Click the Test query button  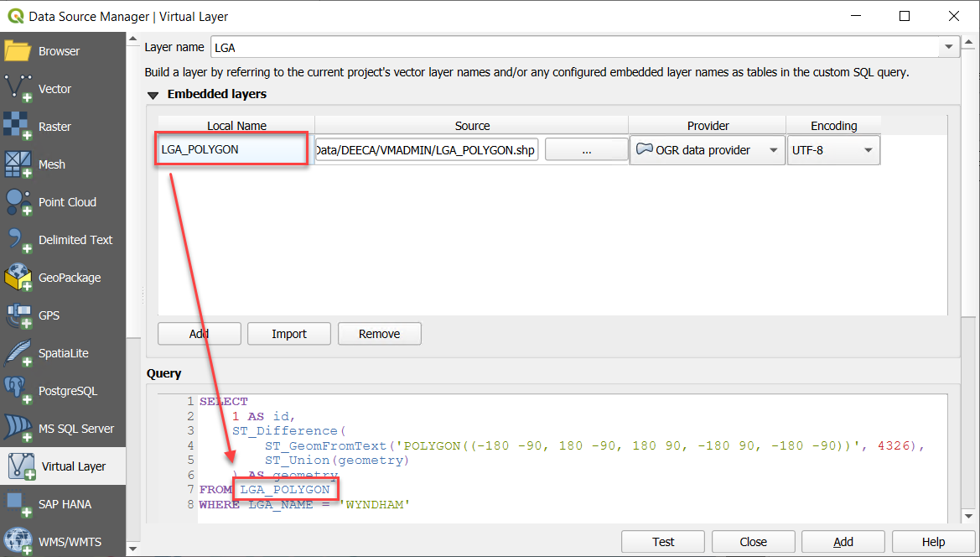point(662,541)
